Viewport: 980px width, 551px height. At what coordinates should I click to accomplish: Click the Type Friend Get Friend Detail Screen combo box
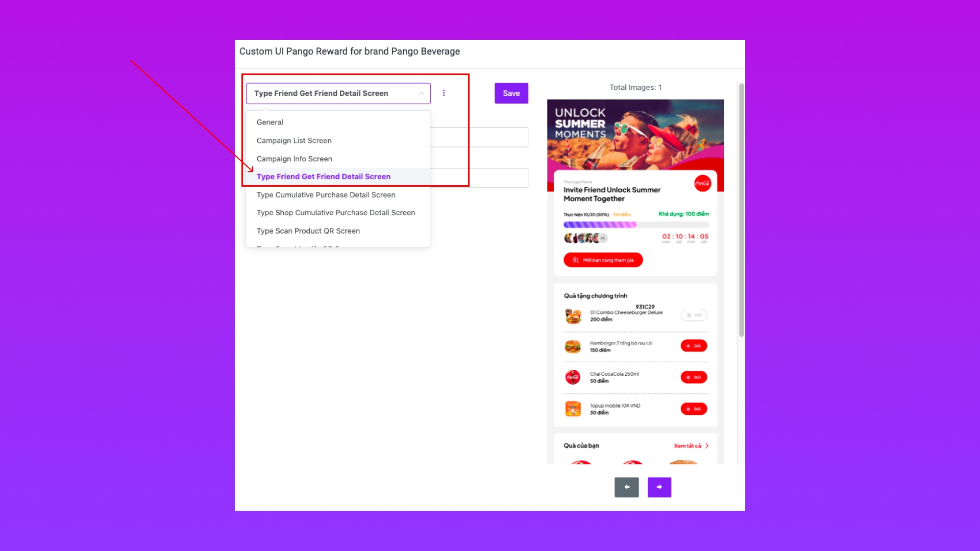338,93
